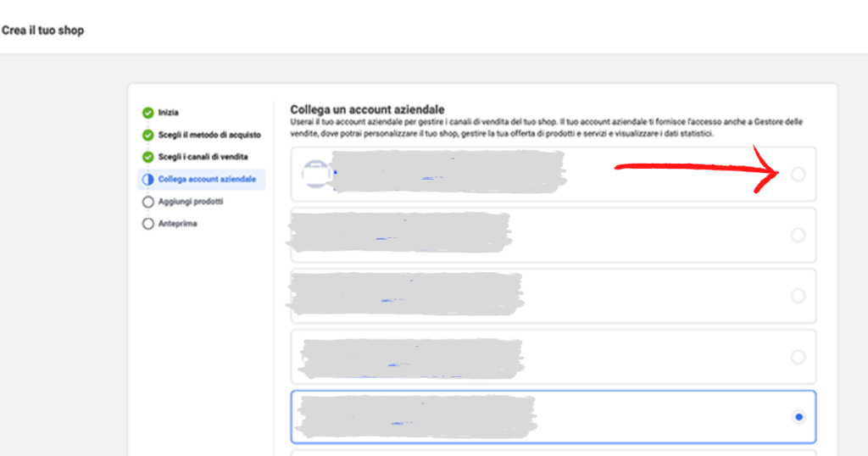Click the green checkmark next to Scegli il metodo di acquisto
The width and height of the screenshot is (868, 456).
(x=147, y=135)
